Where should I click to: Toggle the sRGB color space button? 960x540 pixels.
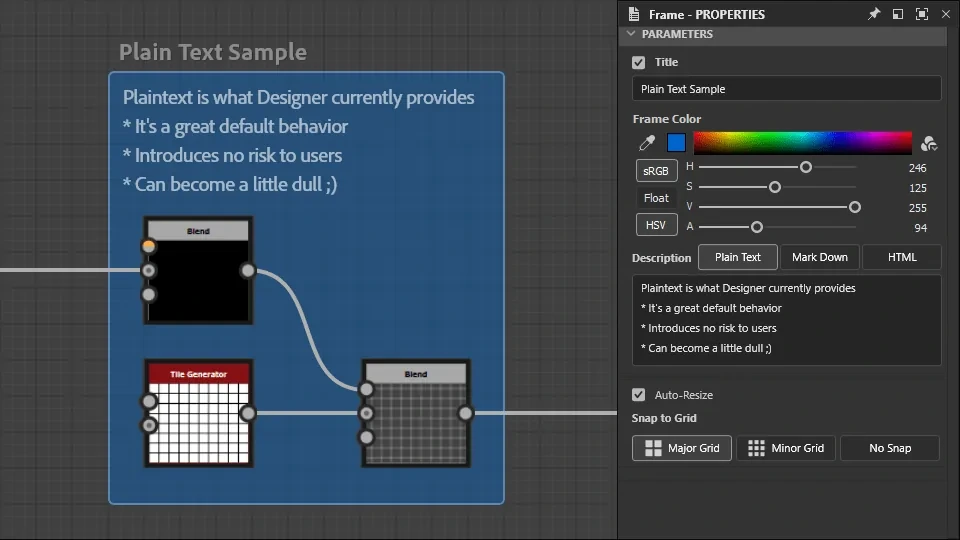656,171
